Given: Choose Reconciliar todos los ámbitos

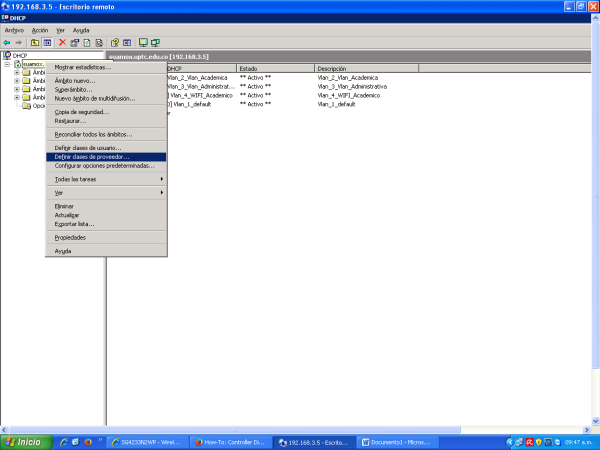Looking at the screenshot, I should point(106,134).
